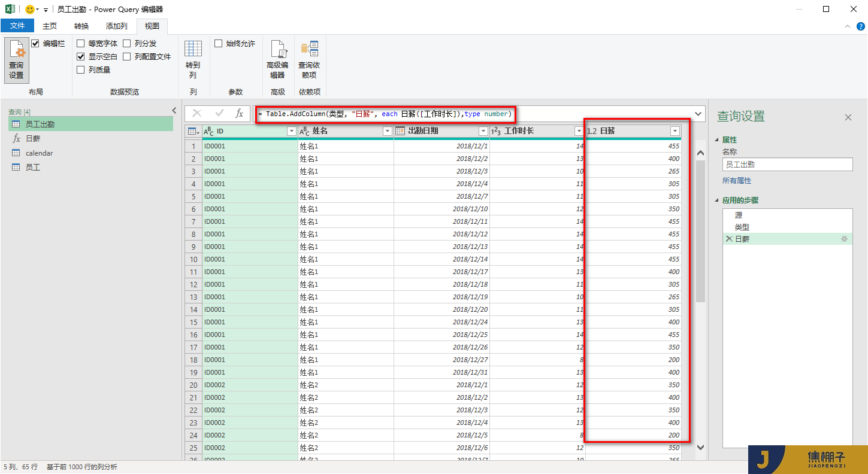Expand the formula bar with the chevron
Viewport: 868px width, 474px height.
[698, 114]
